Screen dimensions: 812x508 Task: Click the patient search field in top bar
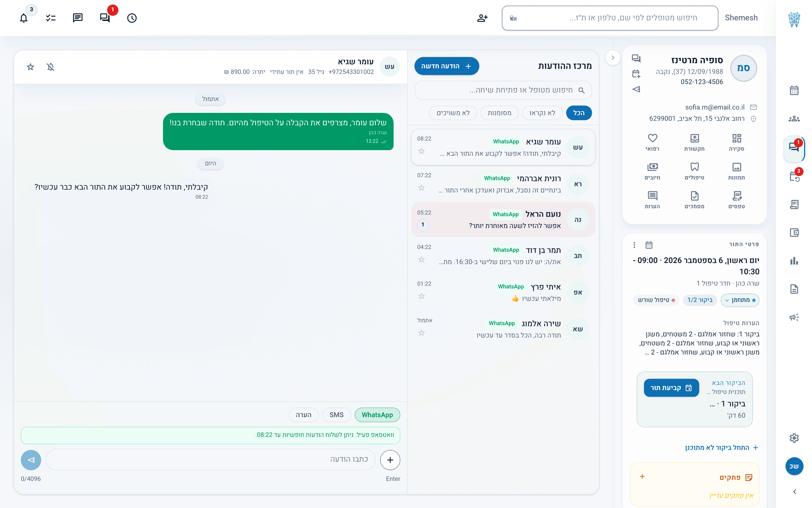tap(610, 18)
